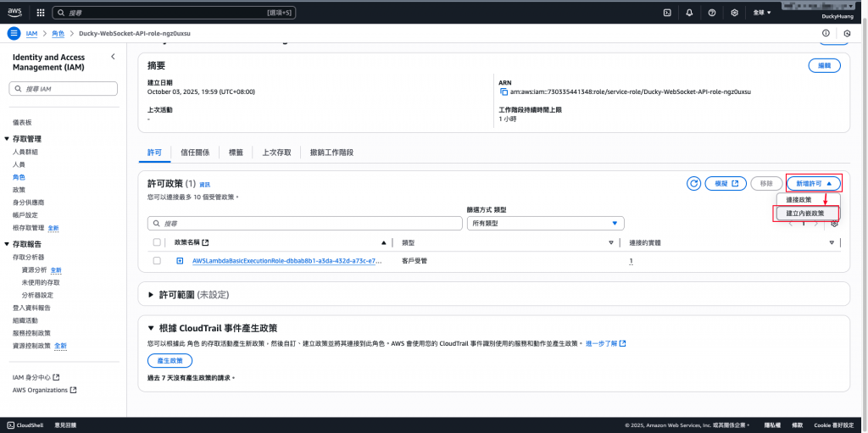Toggle the navigation hamburger menu
This screenshot has height=433, width=868.
click(14, 33)
